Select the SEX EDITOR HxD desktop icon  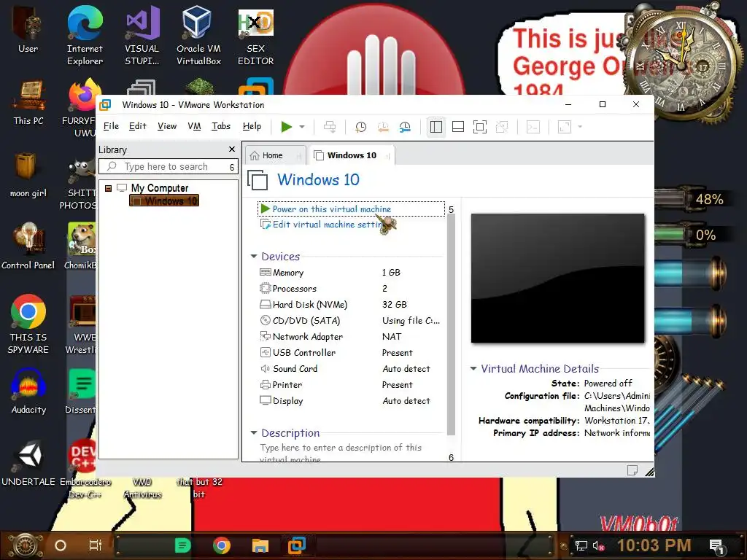coord(256,36)
